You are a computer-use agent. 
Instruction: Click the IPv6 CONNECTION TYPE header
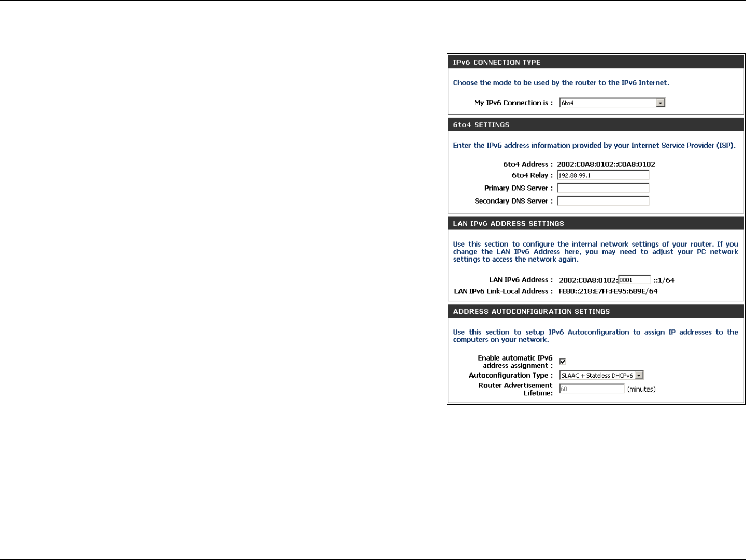tap(596, 62)
